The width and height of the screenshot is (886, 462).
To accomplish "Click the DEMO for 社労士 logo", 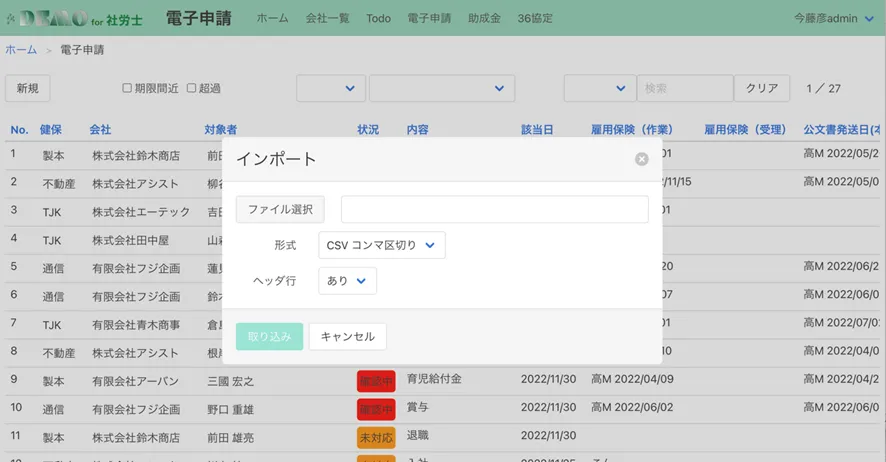I will [74, 19].
